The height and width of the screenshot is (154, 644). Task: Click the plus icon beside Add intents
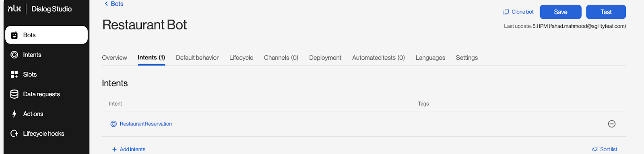(114, 149)
